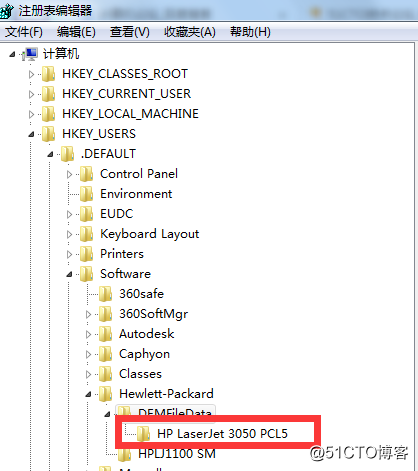Select the Printers key name

[x=122, y=254]
